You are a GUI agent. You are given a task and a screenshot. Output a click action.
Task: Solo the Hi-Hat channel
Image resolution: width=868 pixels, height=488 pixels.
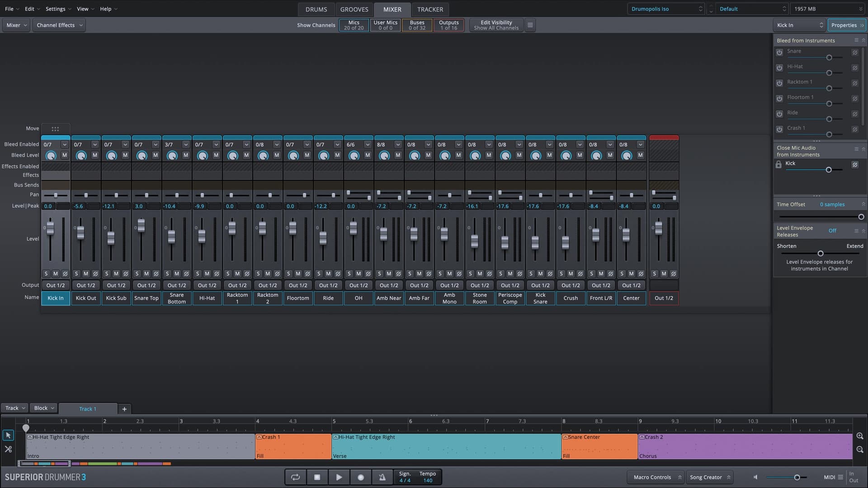pos(198,274)
